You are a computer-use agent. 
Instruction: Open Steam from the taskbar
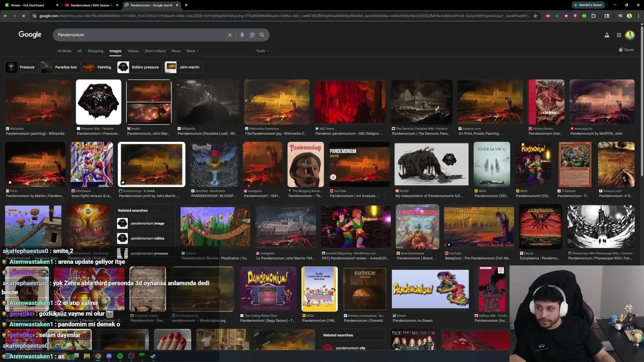coord(153,356)
